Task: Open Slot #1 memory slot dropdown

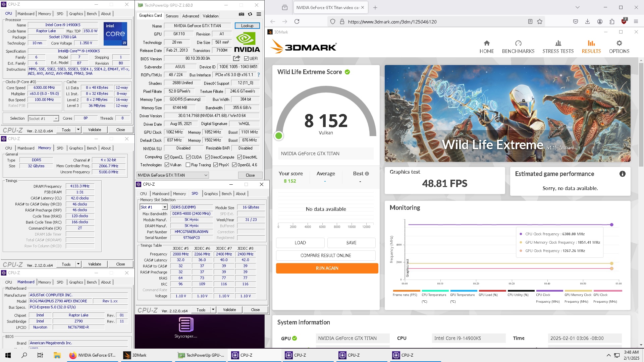Action: click(x=153, y=207)
